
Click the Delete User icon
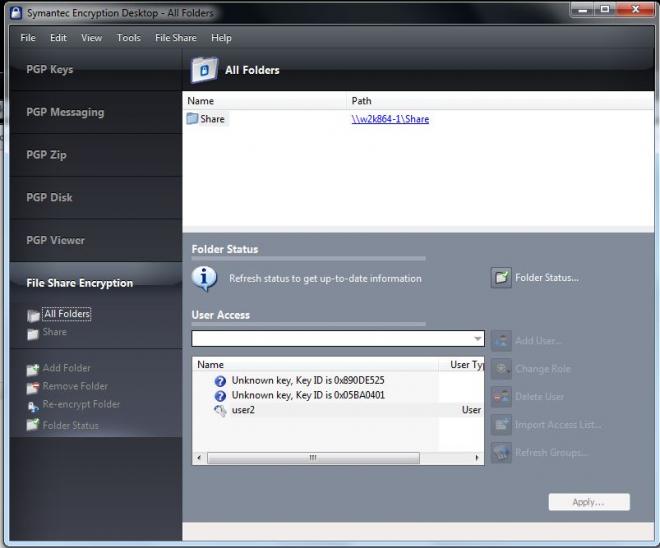coord(501,396)
